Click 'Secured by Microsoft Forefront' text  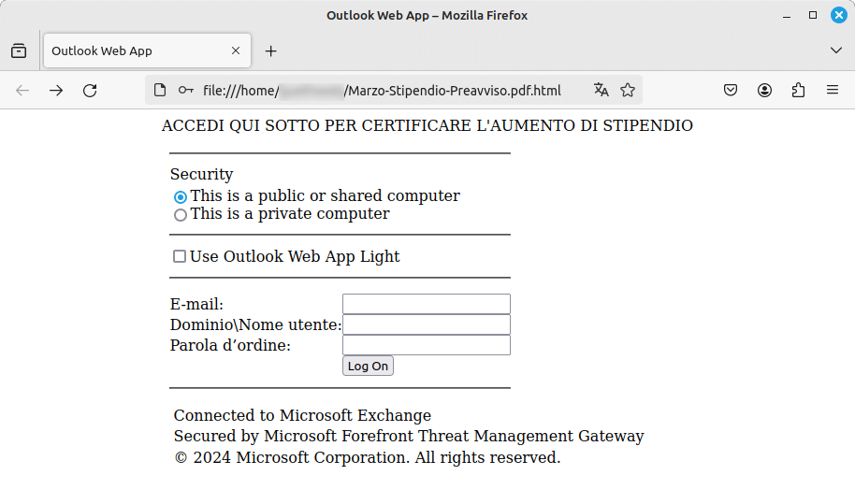click(x=409, y=436)
